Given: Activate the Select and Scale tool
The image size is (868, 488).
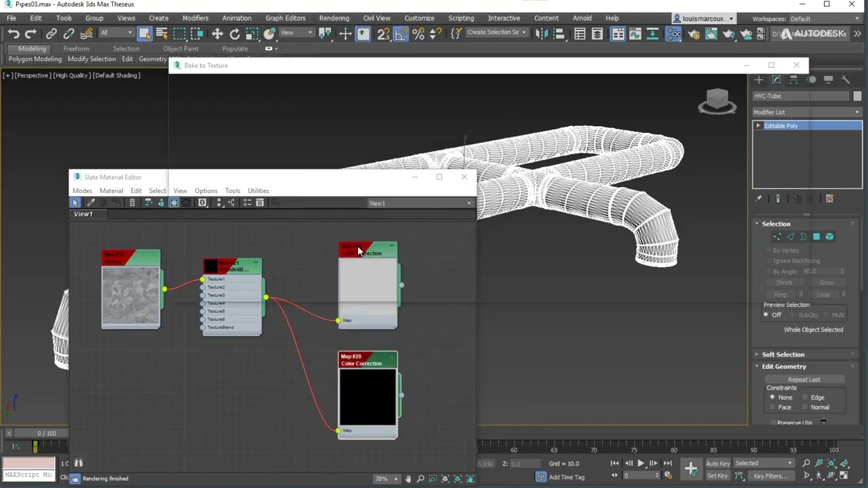Looking at the screenshot, I should (x=252, y=34).
